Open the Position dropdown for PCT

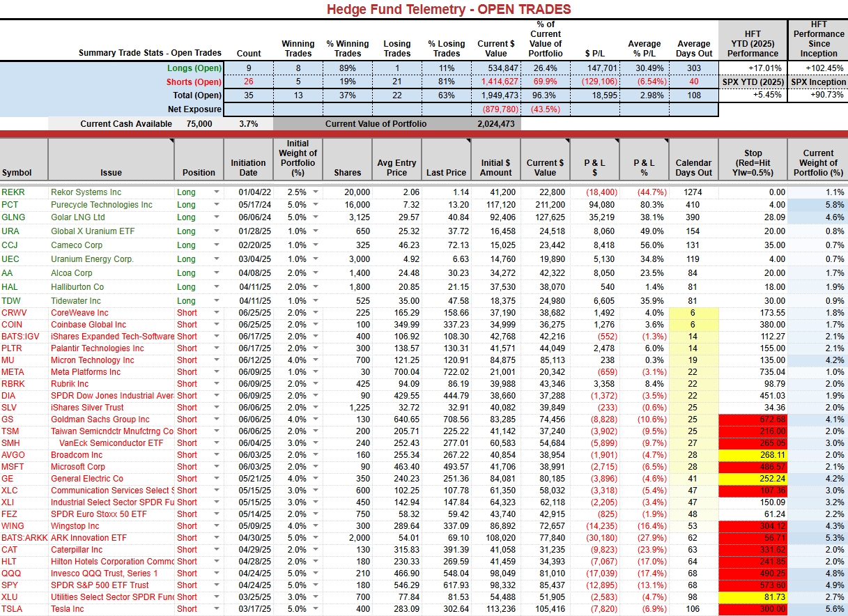[x=216, y=205]
